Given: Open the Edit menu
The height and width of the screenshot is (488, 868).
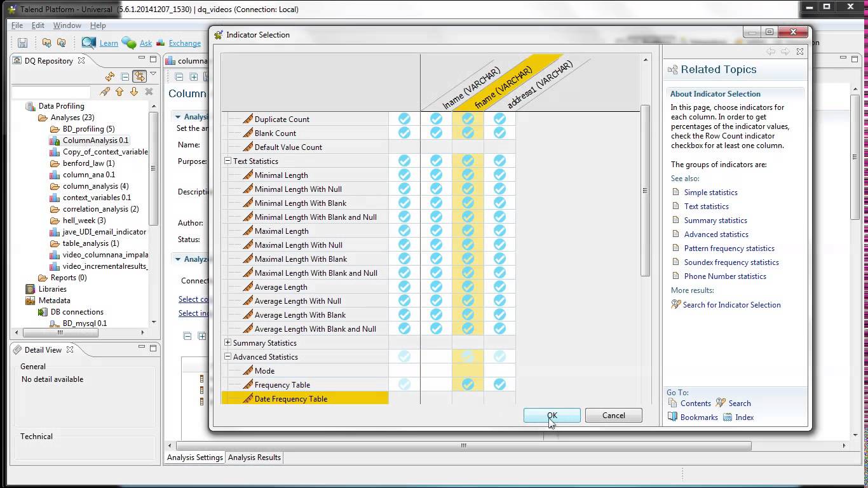Looking at the screenshot, I should click(38, 25).
